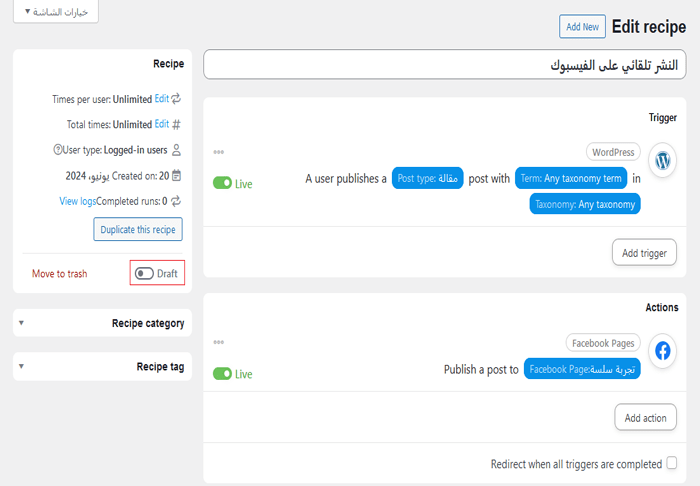
Task: Click the Created on calendar icon
Action: (177, 175)
